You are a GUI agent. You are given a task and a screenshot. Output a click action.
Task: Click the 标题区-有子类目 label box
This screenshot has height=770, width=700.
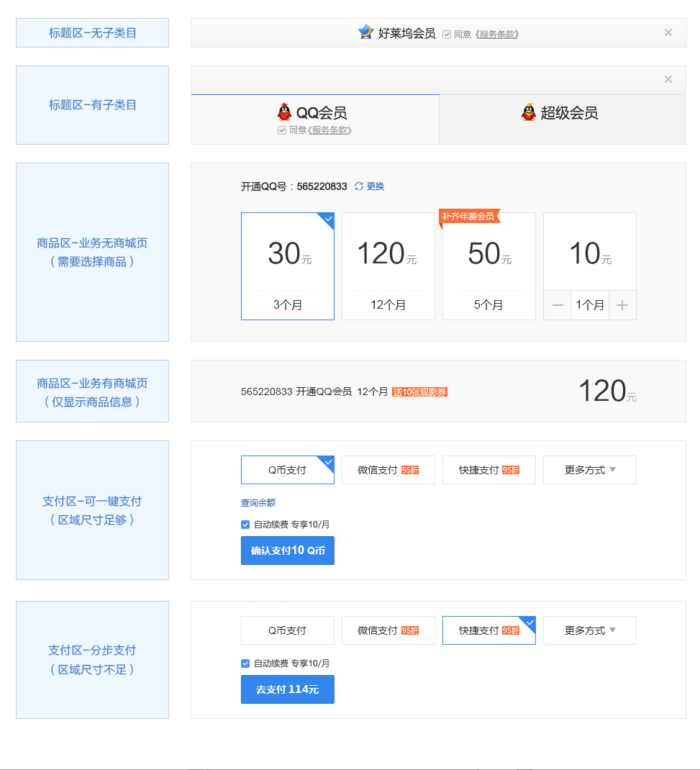click(92, 105)
